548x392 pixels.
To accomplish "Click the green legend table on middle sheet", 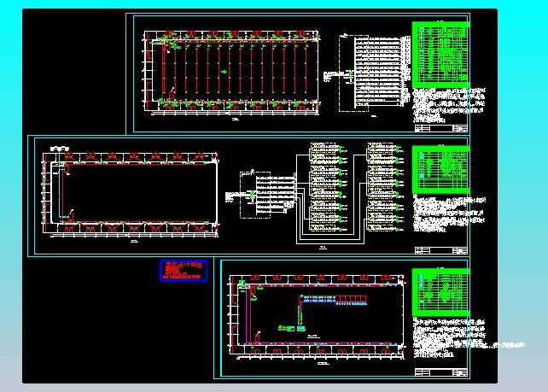I will [x=440, y=170].
